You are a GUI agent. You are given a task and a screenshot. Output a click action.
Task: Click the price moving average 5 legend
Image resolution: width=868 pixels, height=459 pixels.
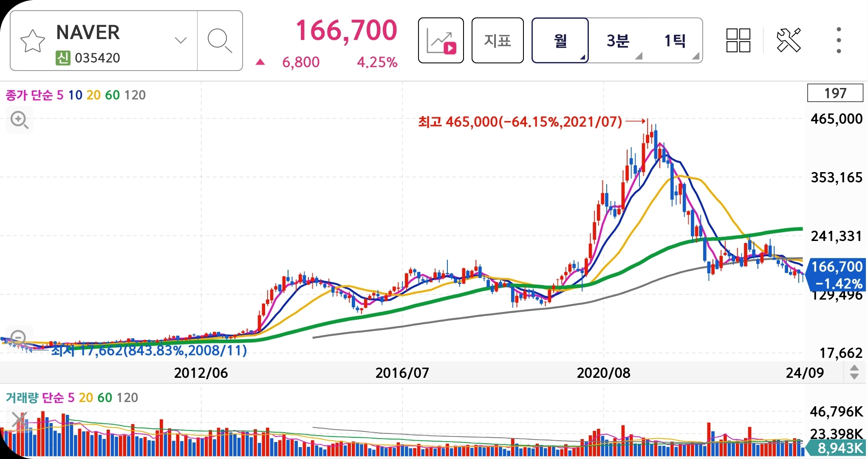coord(60,95)
